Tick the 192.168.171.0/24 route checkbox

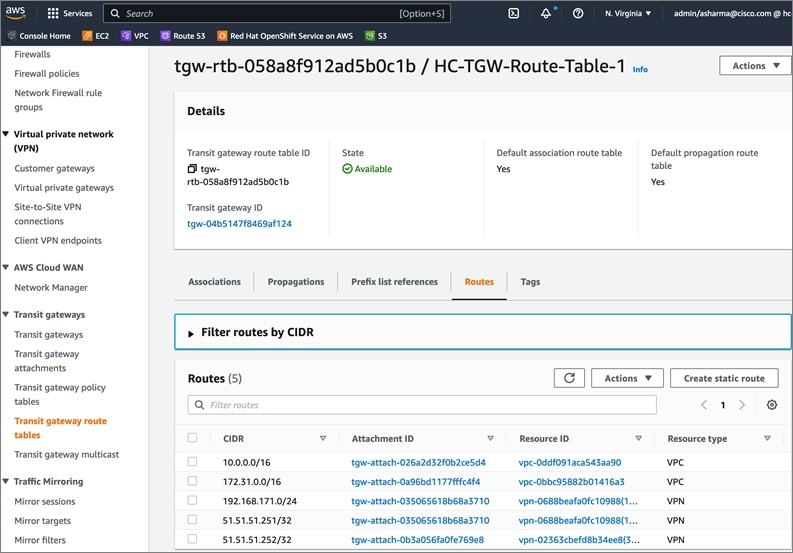[x=192, y=501]
